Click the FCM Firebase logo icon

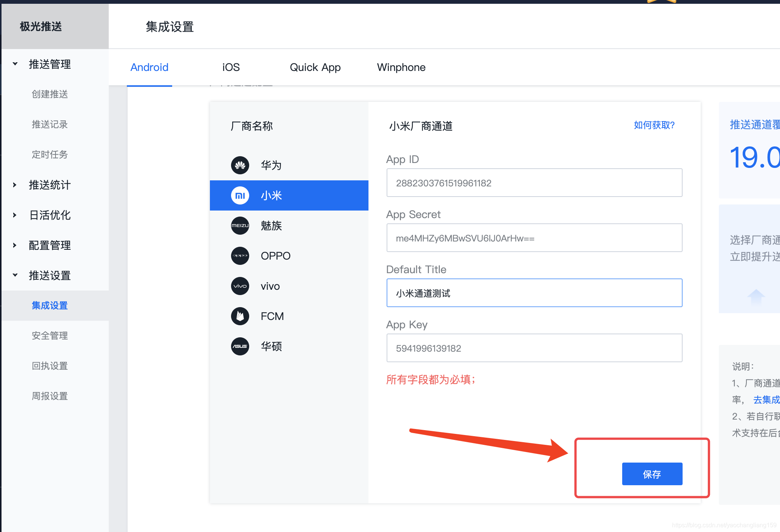(240, 316)
